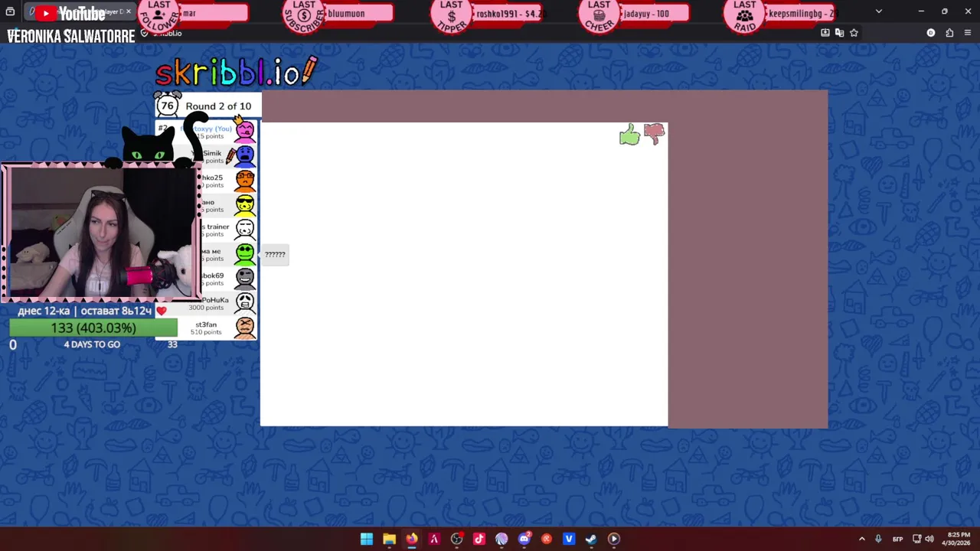Open Discord from the taskbar
The height and width of the screenshot is (551, 980).
[x=524, y=539]
